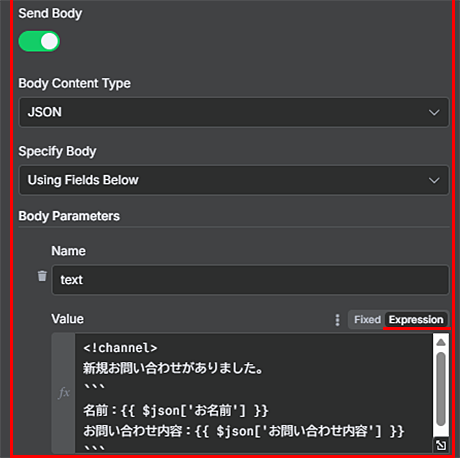This screenshot has width=460, height=458.
Task: Click the お問い合わせ内容 expression line
Action: [244, 431]
